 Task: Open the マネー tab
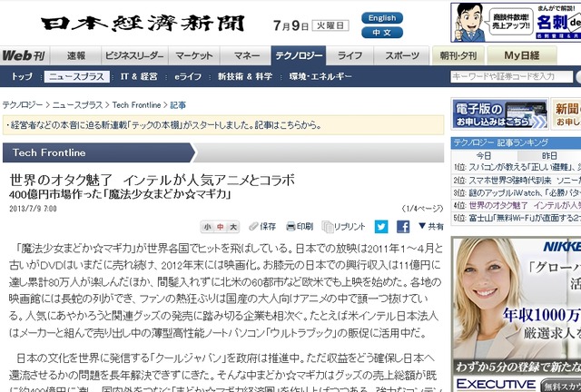(246, 55)
